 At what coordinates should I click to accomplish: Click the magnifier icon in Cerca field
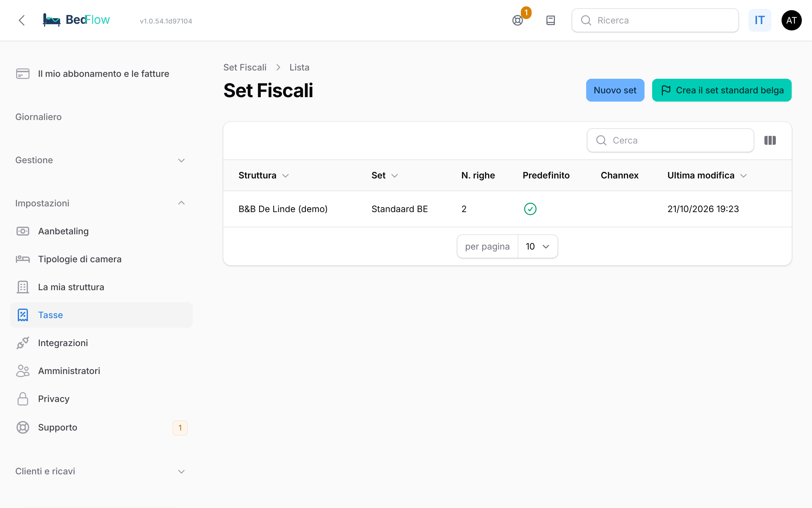click(601, 140)
